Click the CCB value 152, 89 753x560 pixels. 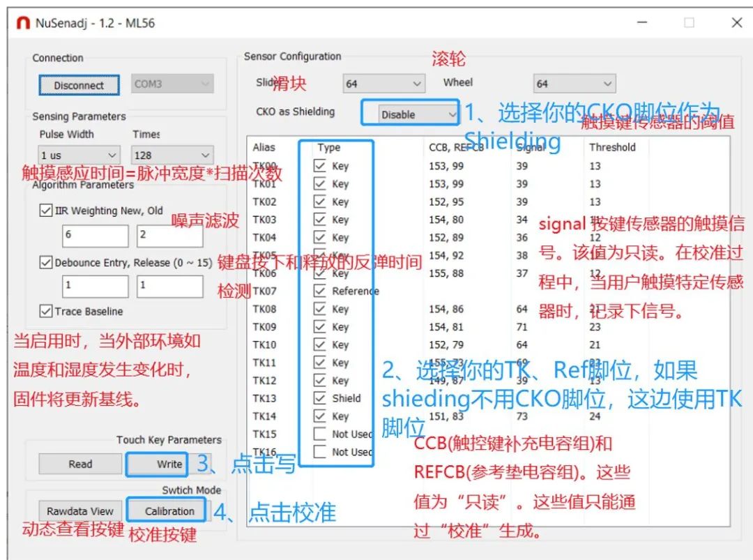[x=446, y=237]
